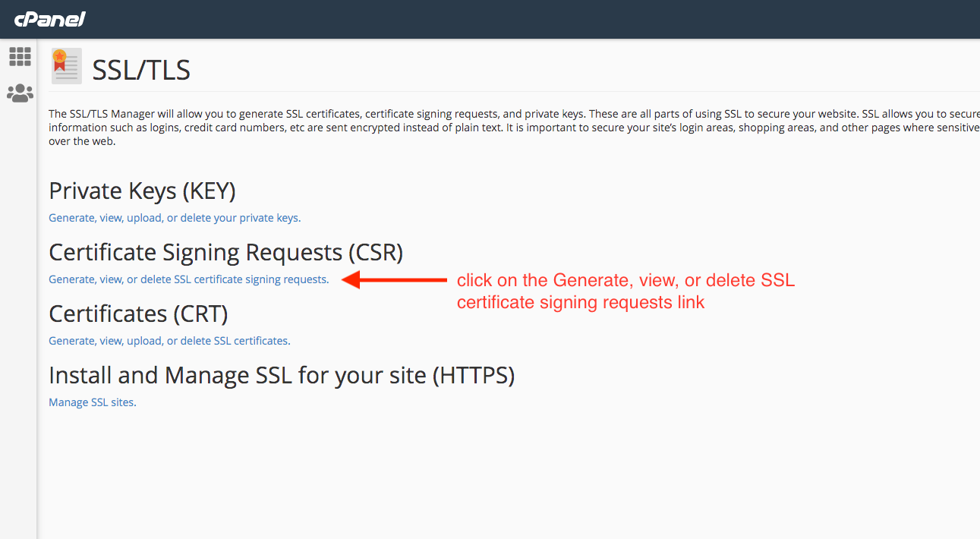Click the SSL/TLS certificate ribbon icon
Screen dimensions: 980x539
coord(66,66)
